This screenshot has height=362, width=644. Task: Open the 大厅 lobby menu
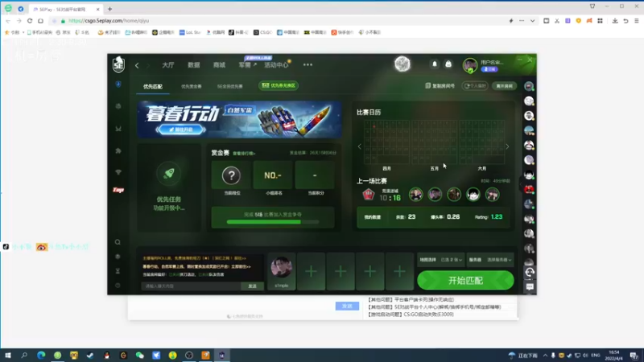coord(168,65)
